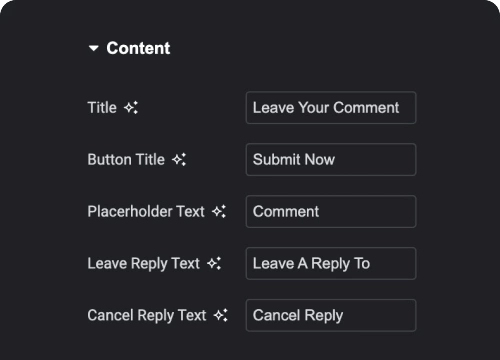Image resolution: width=500 pixels, height=360 pixels.
Task: Open AI sparkle icon beside Placerholder Text
Action: (x=219, y=211)
